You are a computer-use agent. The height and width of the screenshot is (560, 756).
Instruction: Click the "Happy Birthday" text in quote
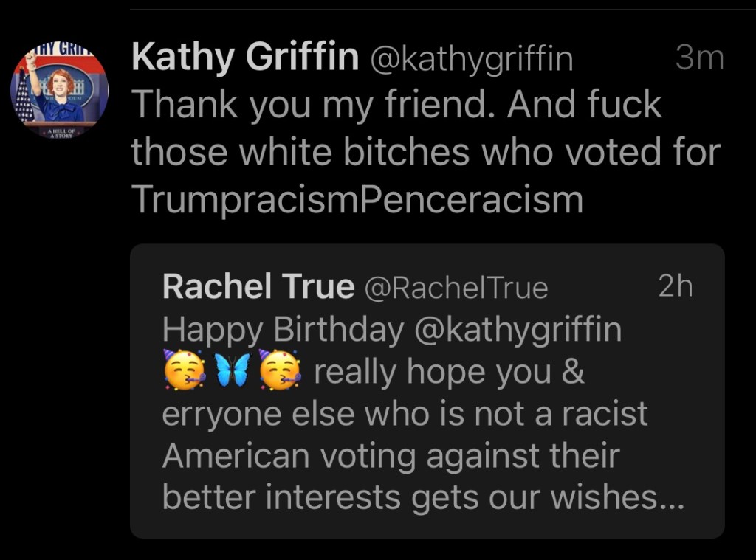click(x=283, y=329)
